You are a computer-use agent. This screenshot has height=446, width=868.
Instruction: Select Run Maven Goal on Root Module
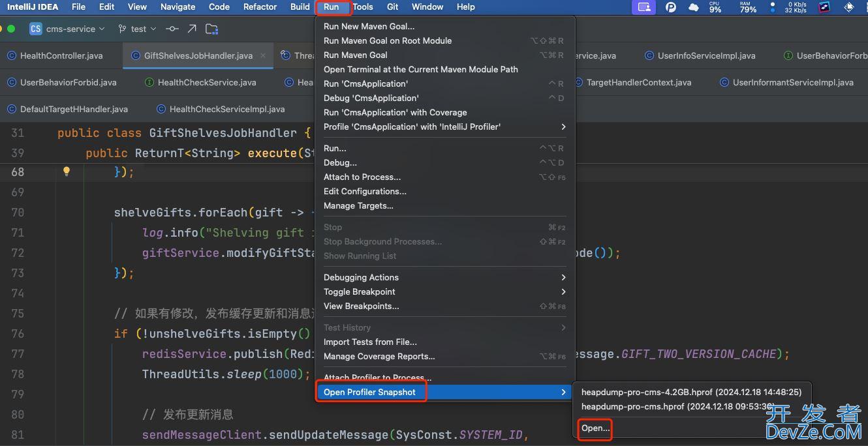[x=445, y=40]
